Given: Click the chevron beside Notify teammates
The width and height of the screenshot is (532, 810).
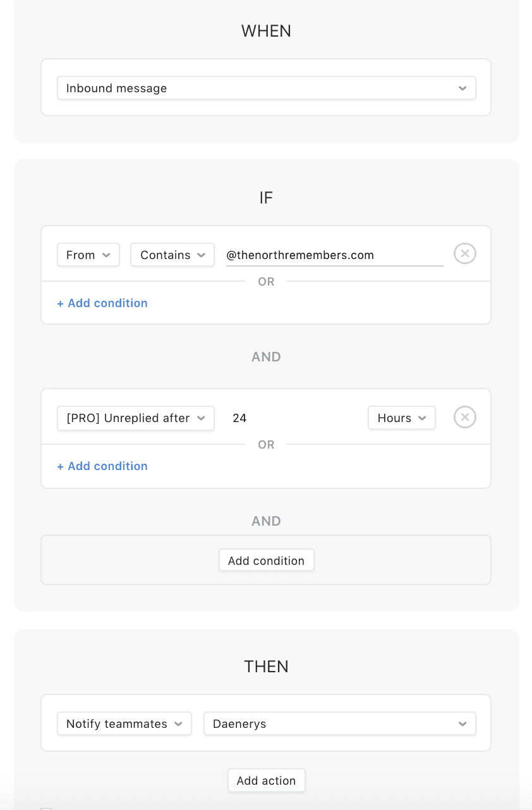Looking at the screenshot, I should point(178,724).
